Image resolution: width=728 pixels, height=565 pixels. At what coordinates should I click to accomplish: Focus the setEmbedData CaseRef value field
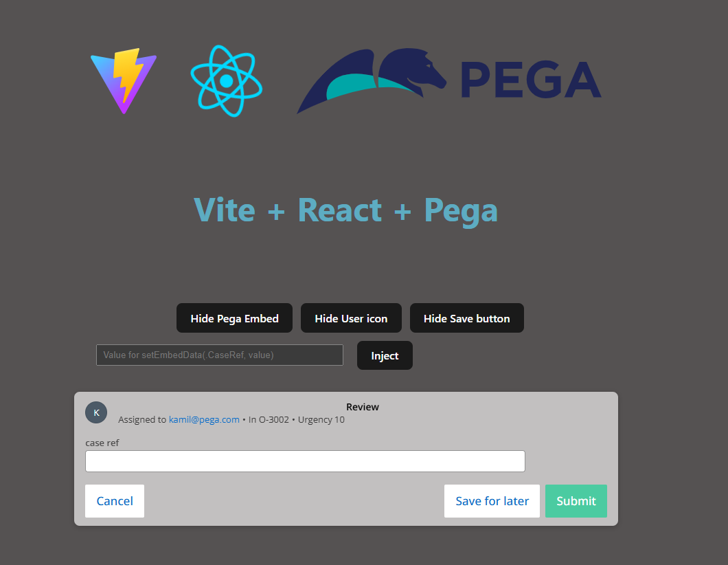(x=220, y=355)
